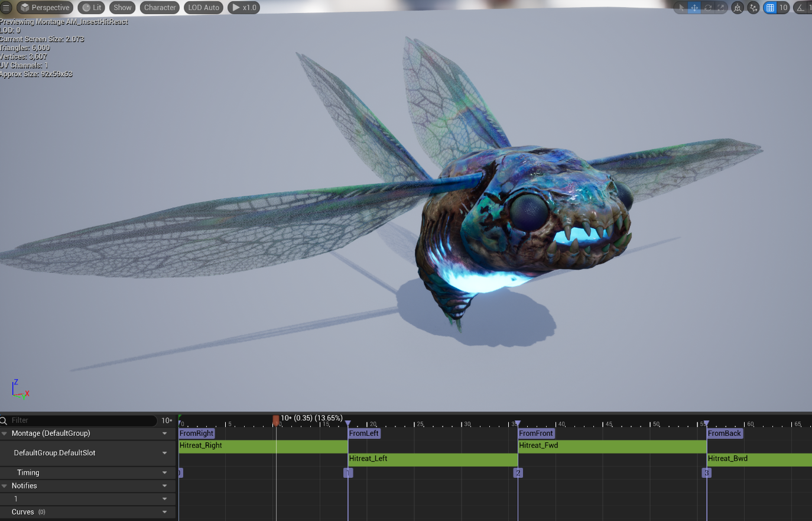Screen dimensions: 812x521
Task: Choose the Select mode arrow tool
Action: tap(681, 8)
